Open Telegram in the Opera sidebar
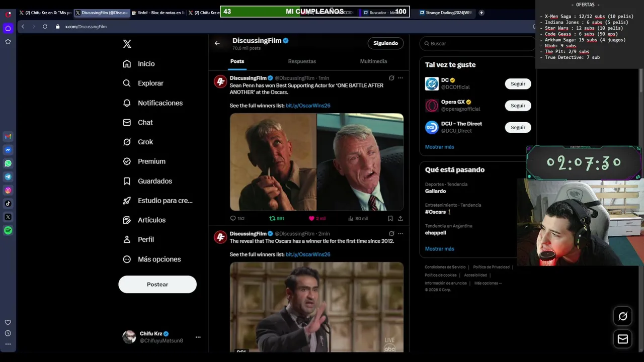This screenshot has width=644, height=362. (8, 177)
